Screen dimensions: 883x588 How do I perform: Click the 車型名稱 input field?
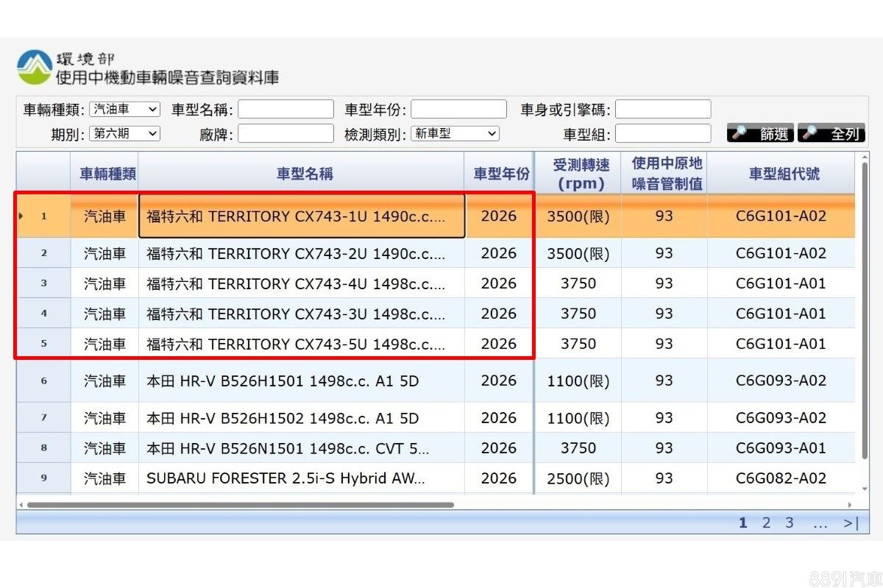[286, 110]
